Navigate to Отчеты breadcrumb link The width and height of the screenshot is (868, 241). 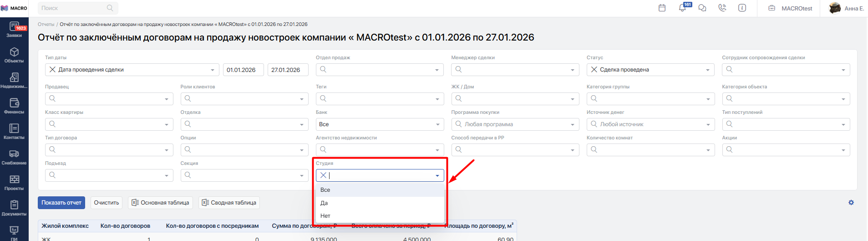46,25
